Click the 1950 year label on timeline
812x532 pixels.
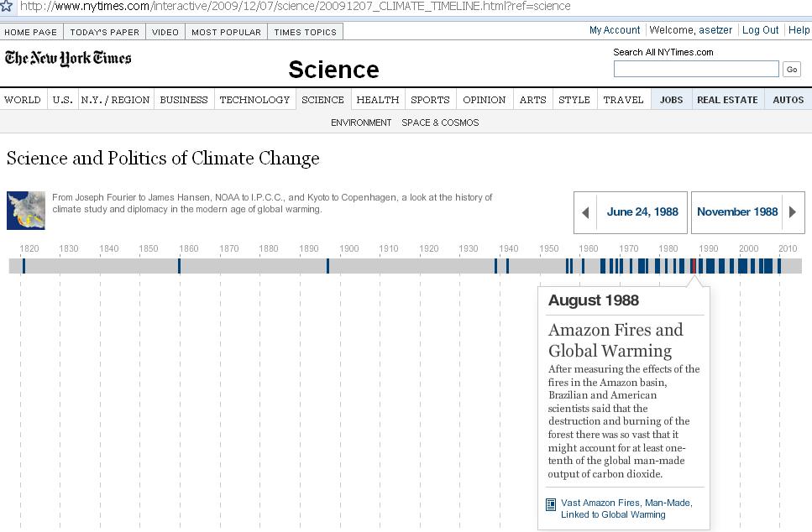[549, 248]
